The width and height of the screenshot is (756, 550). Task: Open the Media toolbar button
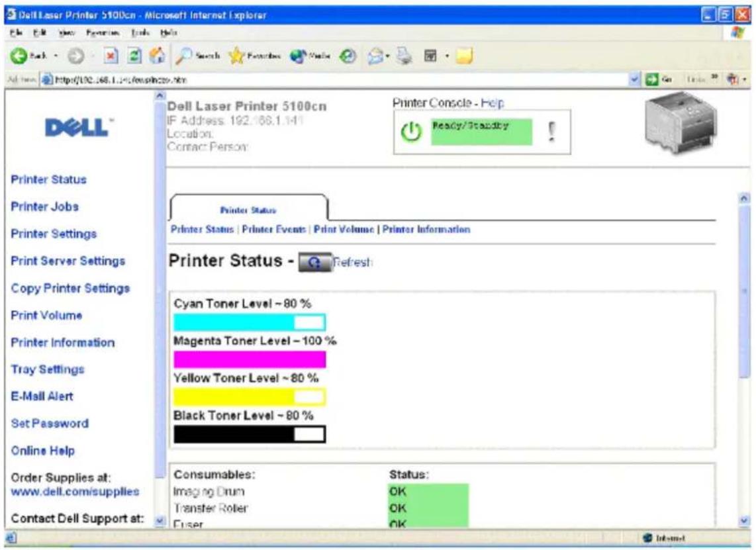click(310, 56)
